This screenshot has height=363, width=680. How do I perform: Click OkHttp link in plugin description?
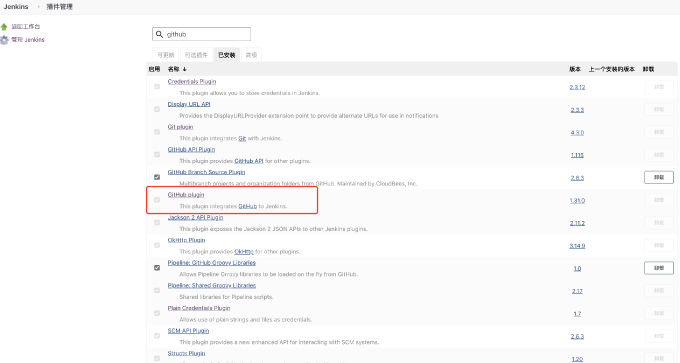244,252
